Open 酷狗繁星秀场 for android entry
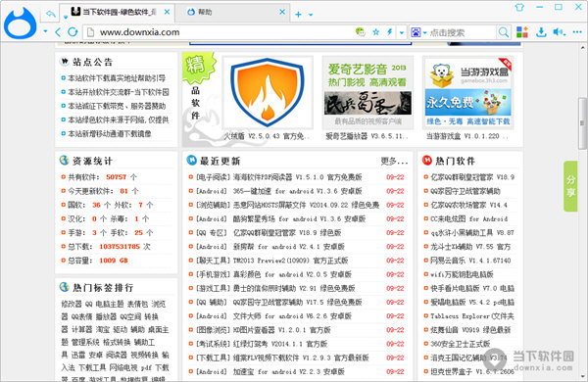Image resolution: width=588 pixels, height=382 pixels. [x=299, y=219]
